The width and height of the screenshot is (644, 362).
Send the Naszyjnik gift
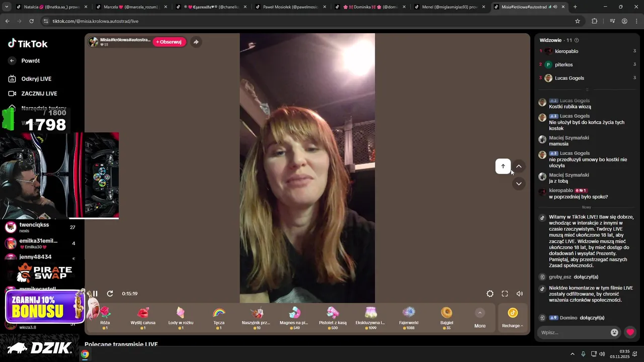tap(257, 318)
